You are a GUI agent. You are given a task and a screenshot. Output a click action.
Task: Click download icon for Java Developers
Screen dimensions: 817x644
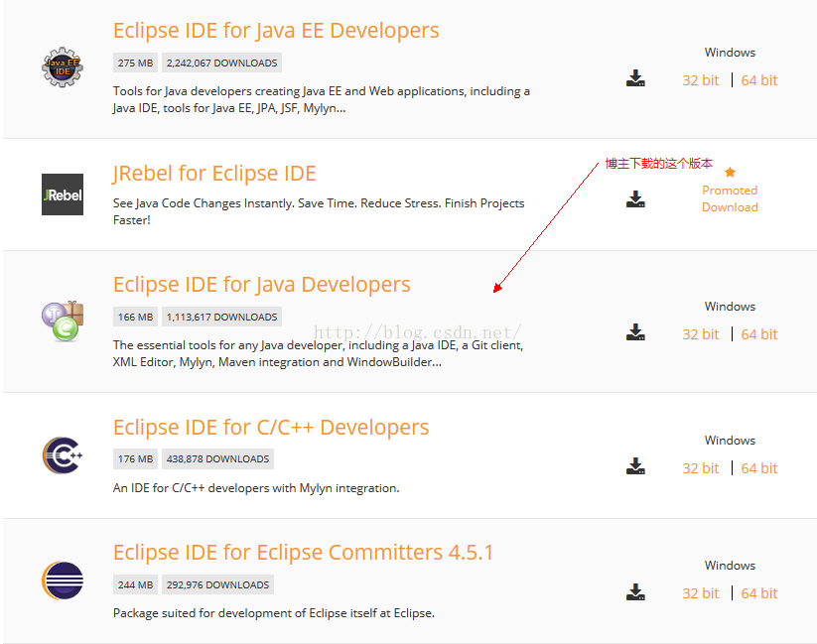click(635, 331)
